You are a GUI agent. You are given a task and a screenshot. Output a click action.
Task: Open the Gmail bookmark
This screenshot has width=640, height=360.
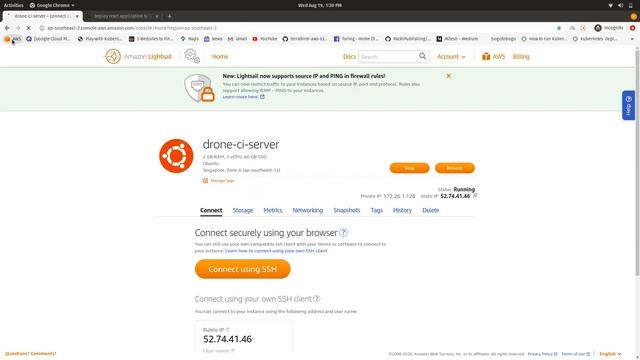237,39
